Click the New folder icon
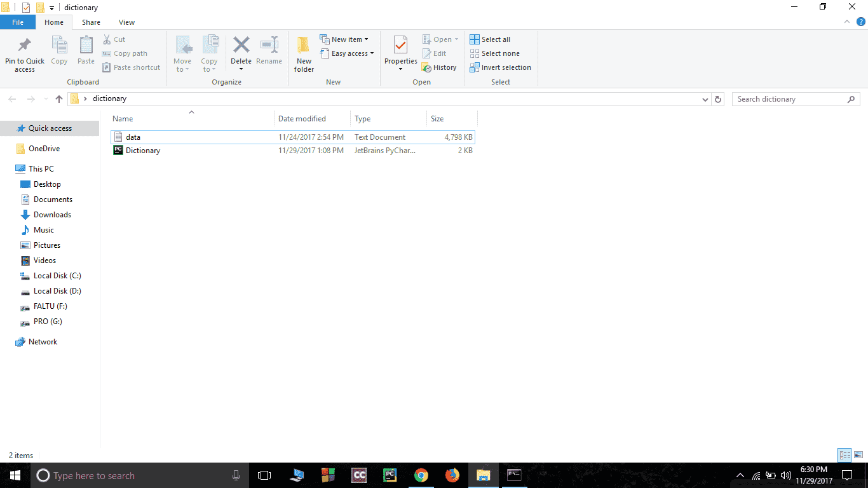Viewport: 868px width, 488px height. (304, 45)
